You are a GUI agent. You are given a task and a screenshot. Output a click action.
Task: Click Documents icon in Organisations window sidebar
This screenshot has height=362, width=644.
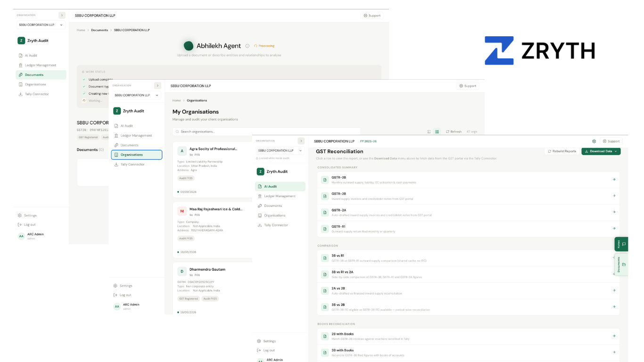tap(116, 145)
